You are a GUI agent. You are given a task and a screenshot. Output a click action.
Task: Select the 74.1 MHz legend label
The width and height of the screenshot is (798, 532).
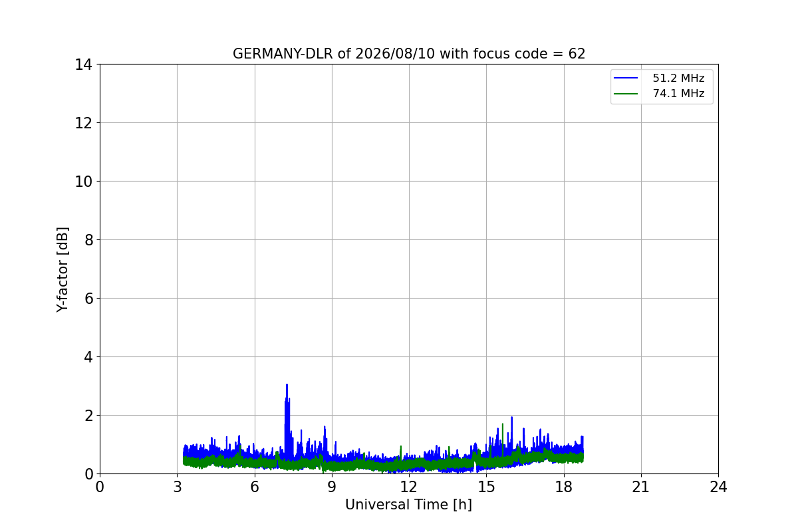pos(678,94)
